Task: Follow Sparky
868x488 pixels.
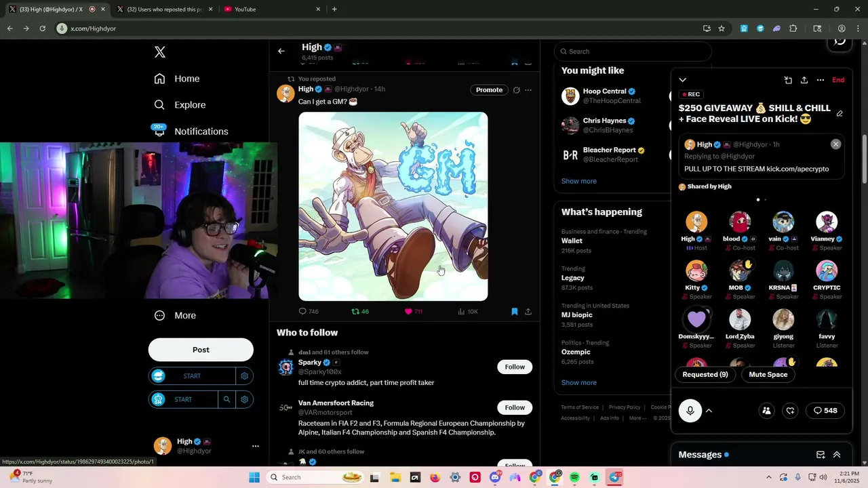Action: [515, 367]
